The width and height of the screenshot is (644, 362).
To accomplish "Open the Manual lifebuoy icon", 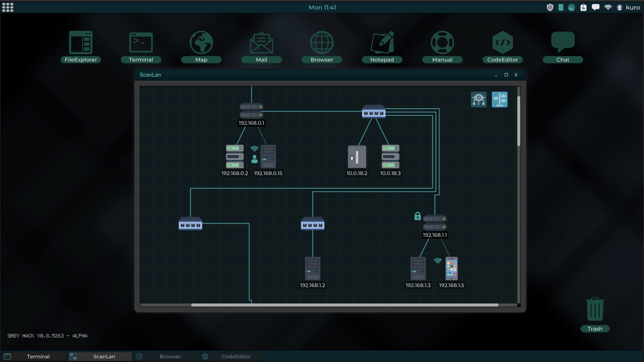I will [x=442, y=43].
